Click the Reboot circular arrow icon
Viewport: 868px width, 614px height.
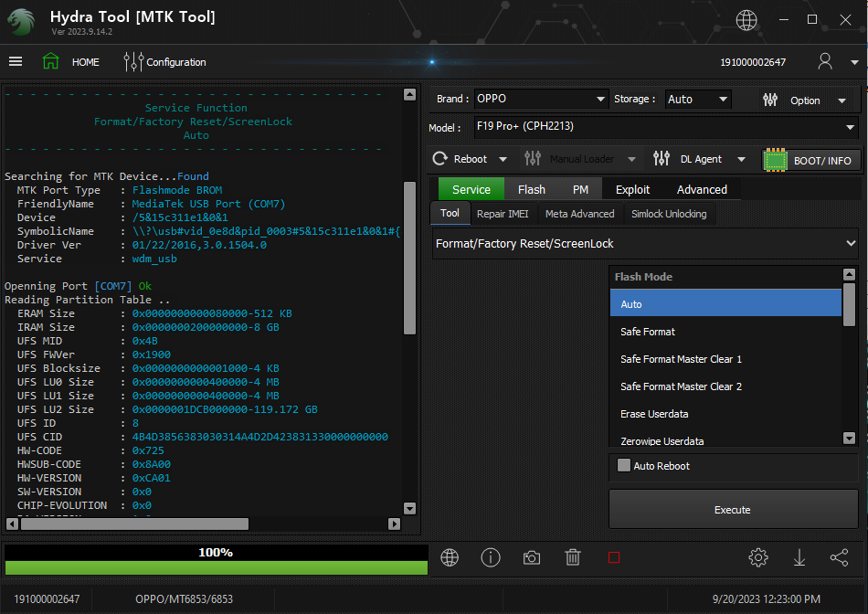(440, 159)
